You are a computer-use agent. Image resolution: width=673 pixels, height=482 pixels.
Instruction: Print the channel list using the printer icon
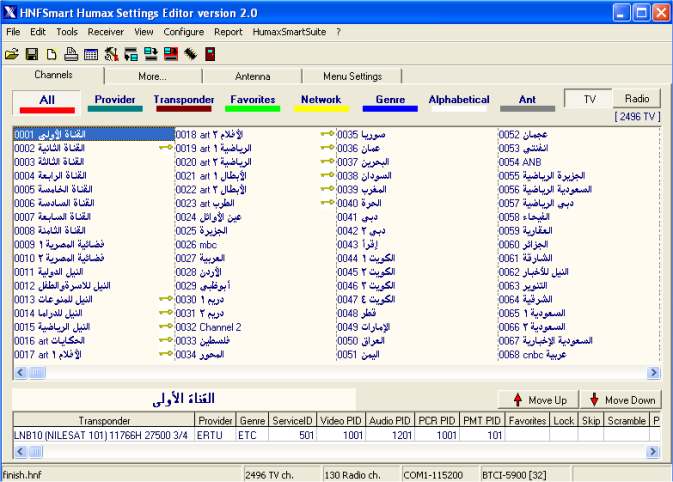click(x=71, y=55)
